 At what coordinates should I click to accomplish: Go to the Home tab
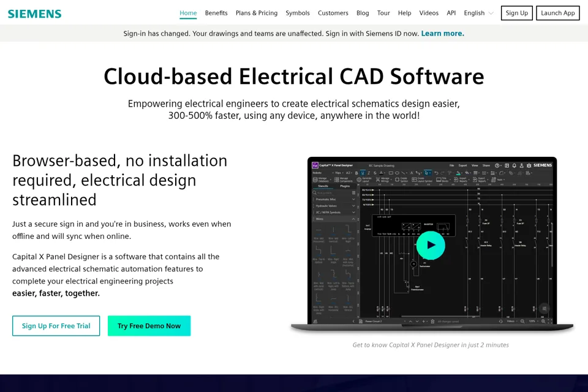pyautogui.click(x=188, y=13)
